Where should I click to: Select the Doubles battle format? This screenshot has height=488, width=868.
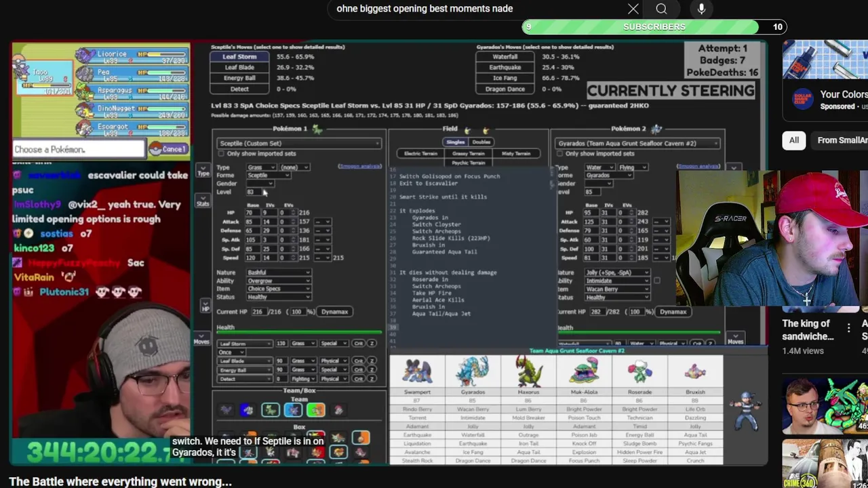pos(481,142)
